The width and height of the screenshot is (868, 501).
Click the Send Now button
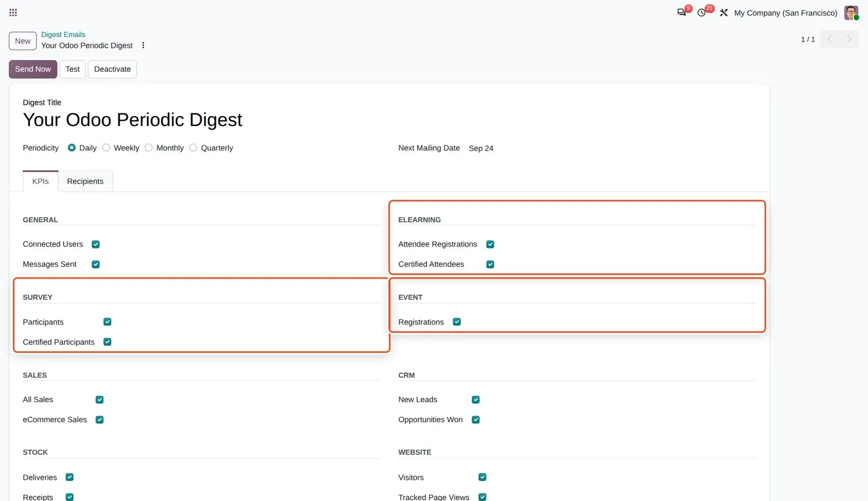coord(33,69)
